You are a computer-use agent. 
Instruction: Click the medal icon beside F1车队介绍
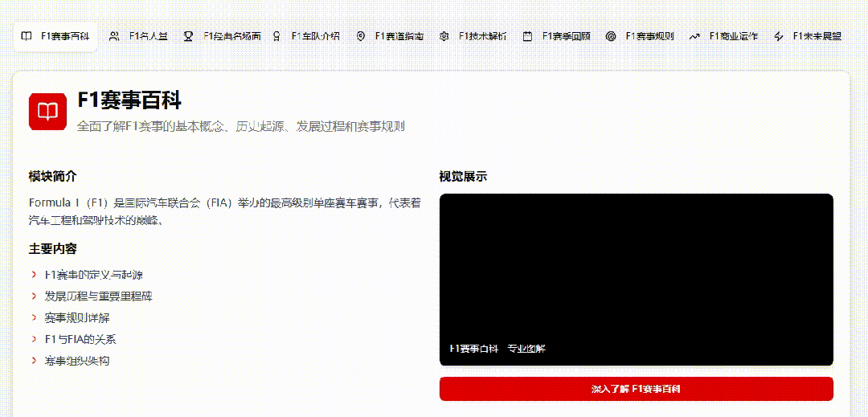pyautogui.click(x=276, y=36)
